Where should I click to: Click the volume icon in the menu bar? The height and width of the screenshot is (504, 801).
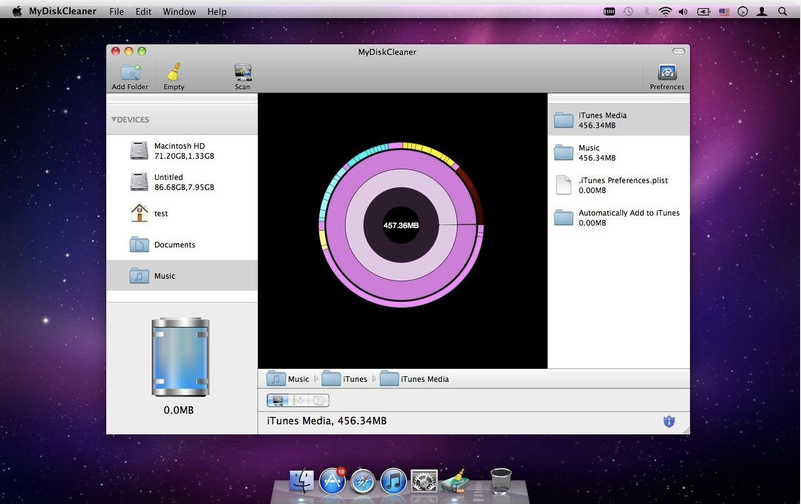pyautogui.click(x=683, y=11)
